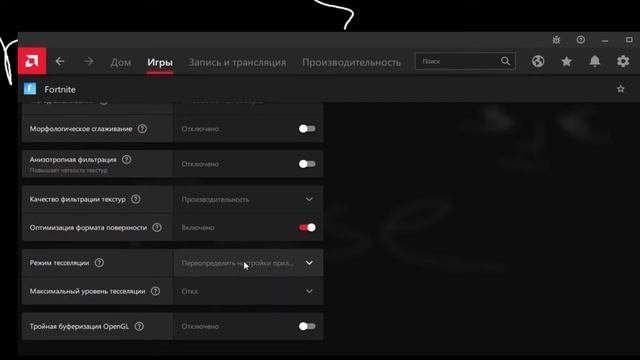Click the search magnifier icon
640x360 pixels.
[x=505, y=61]
